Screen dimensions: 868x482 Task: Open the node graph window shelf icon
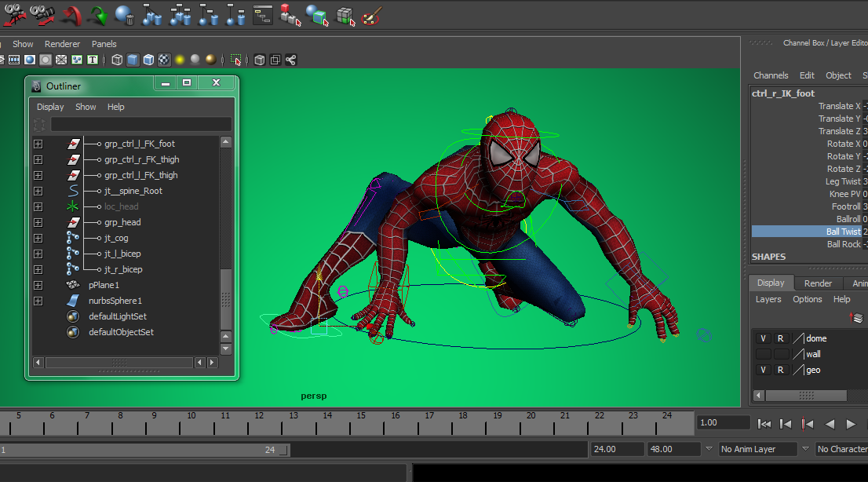tap(263, 16)
